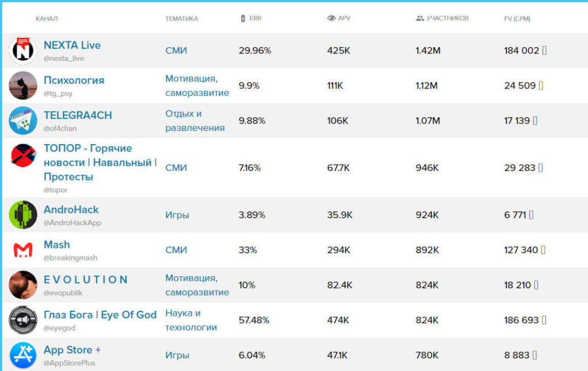Click the App Store + avatar
The width and height of the screenshot is (588, 371).
23,355
